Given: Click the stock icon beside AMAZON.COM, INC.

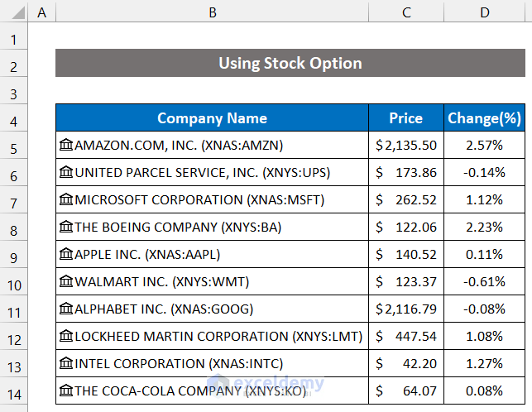Looking at the screenshot, I should [x=66, y=146].
